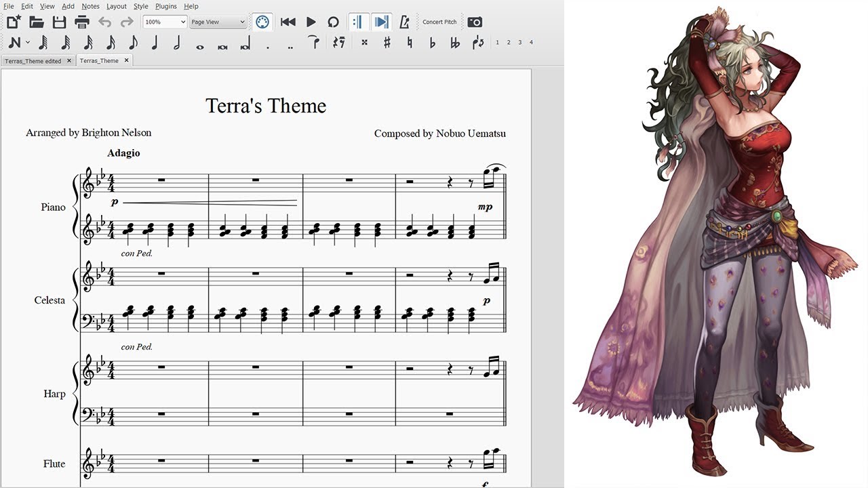This screenshot has width=868, height=488.
Task: Select half note duration
Action: (x=178, y=43)
